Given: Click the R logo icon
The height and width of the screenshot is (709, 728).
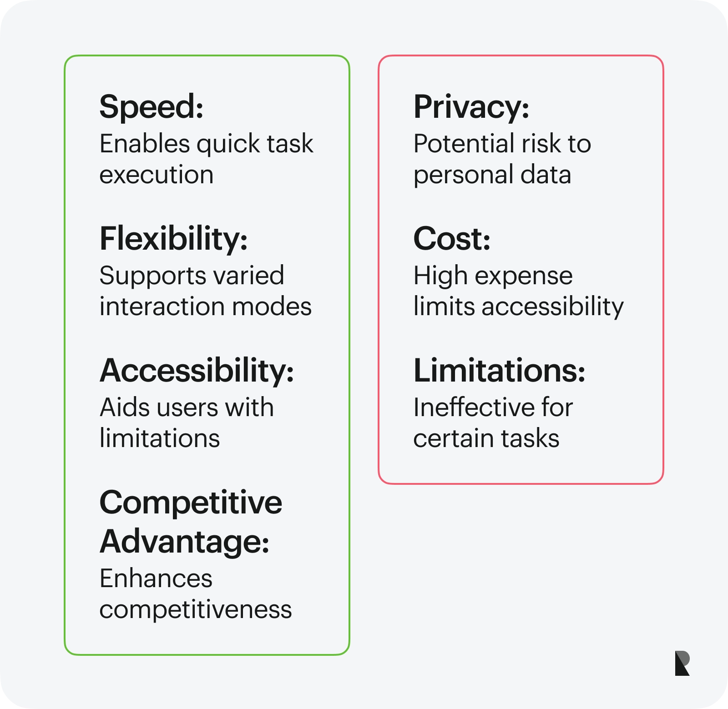Looking at the screenshot, I should pos(682,663).
